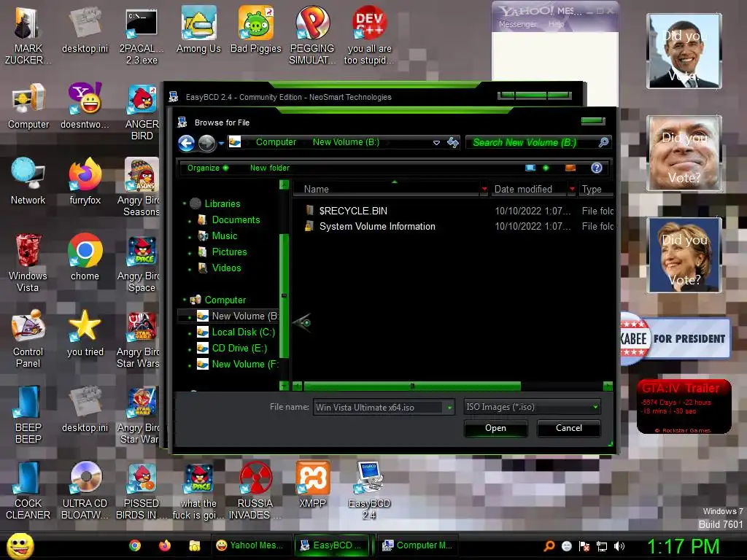Viewport: 747px width, 560px height.
Task: Open the ISO Images (*.iso) file type dropdown
Action: [532, 407]
